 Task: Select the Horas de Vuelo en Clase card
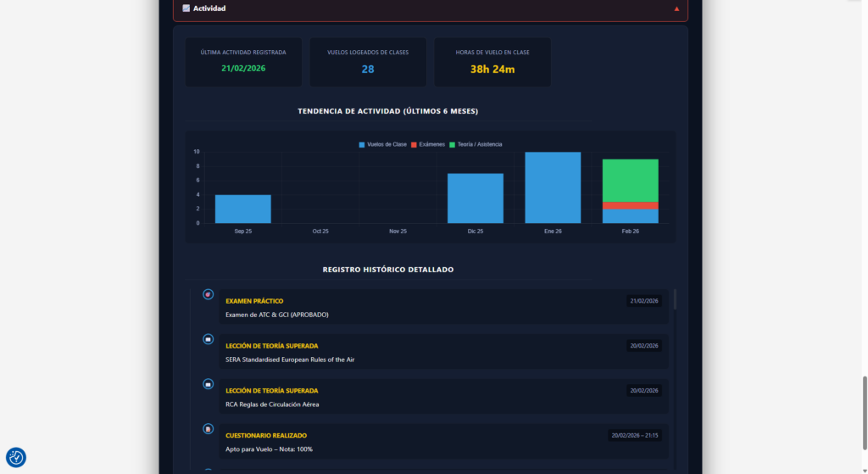(x=492, y=62)
